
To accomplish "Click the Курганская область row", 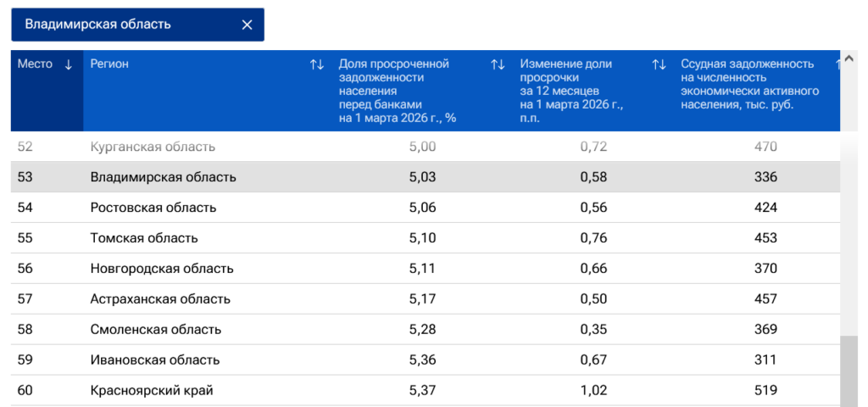I will (x=426, y=147).
